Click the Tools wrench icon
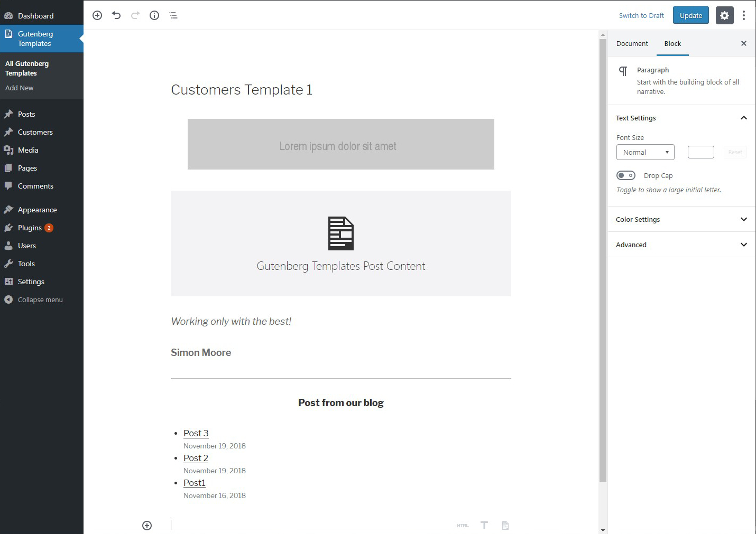Screen dimensions: 756x534 click(x=8, y=264)
